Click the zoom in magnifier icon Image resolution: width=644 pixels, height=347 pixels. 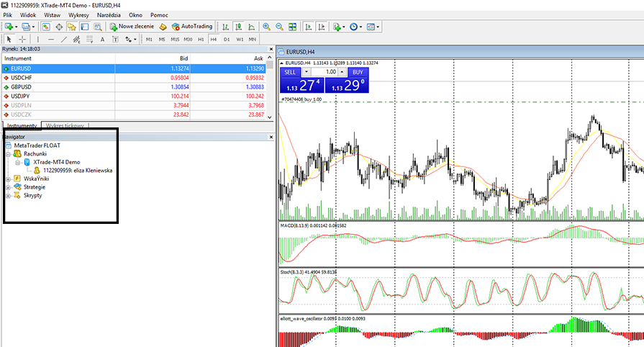[266, 27]
